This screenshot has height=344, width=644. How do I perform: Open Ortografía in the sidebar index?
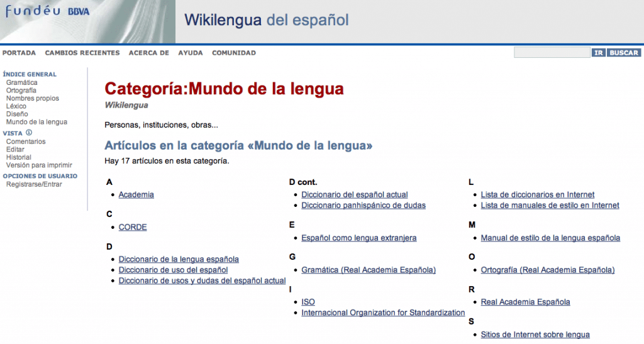click(x=21, y=91)
